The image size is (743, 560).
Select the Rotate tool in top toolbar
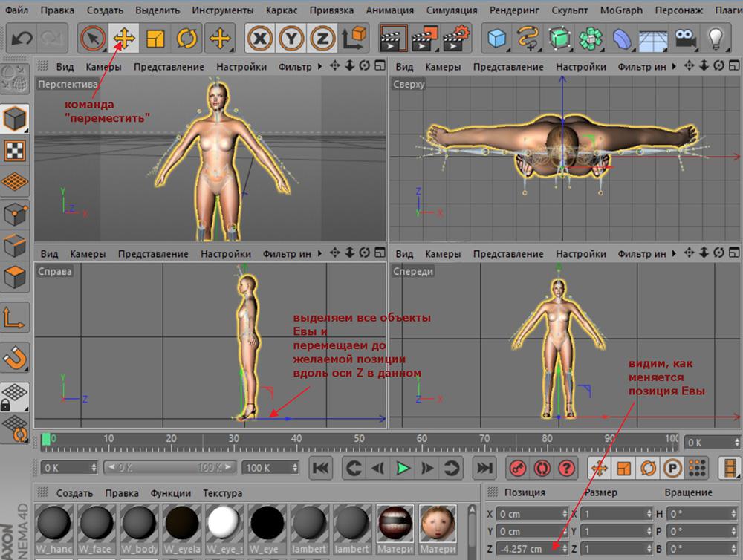(x=187, y=37)
